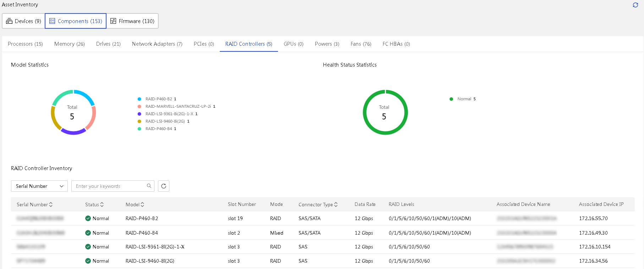Refresh Asset Inventory using top-right refresh icon

[635, 5]
